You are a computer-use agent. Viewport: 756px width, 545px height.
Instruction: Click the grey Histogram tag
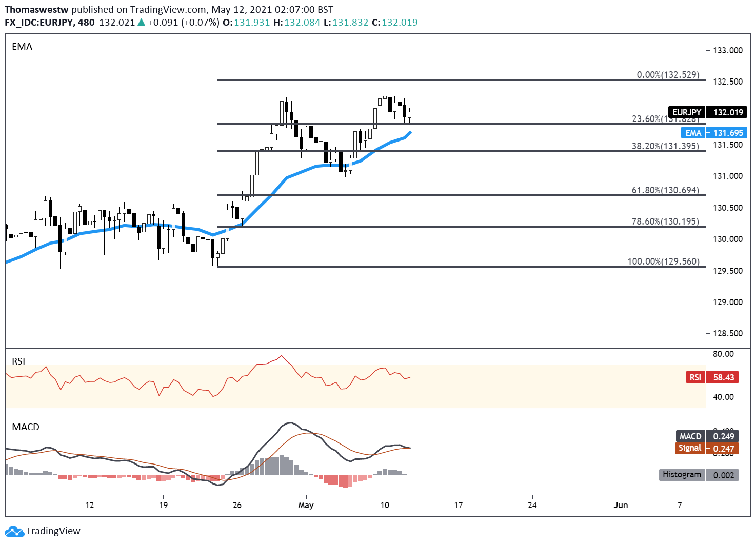click(x=682, y=475)
